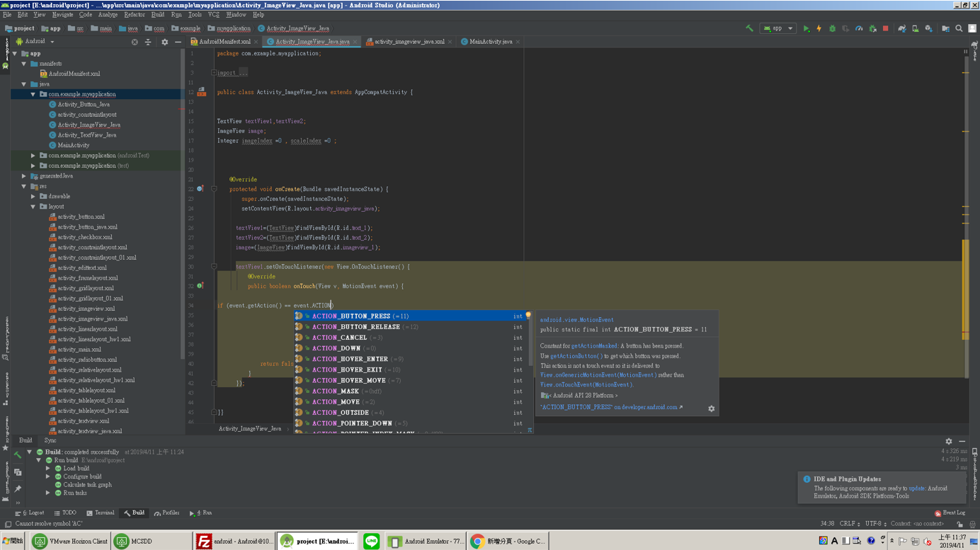Click the user account avatar icon
The image size is (980, 550).
(972, 28)
